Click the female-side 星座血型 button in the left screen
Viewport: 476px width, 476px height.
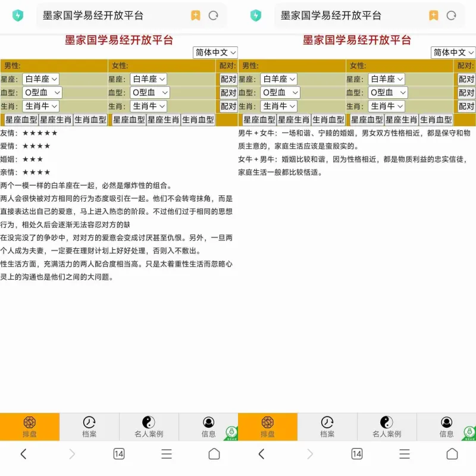coord(129,120)
